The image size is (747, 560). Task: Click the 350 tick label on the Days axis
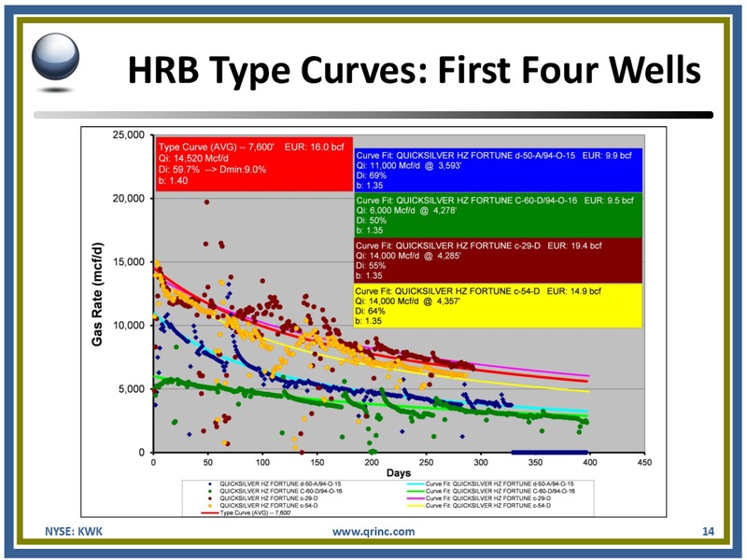click(x=535, y=462)
